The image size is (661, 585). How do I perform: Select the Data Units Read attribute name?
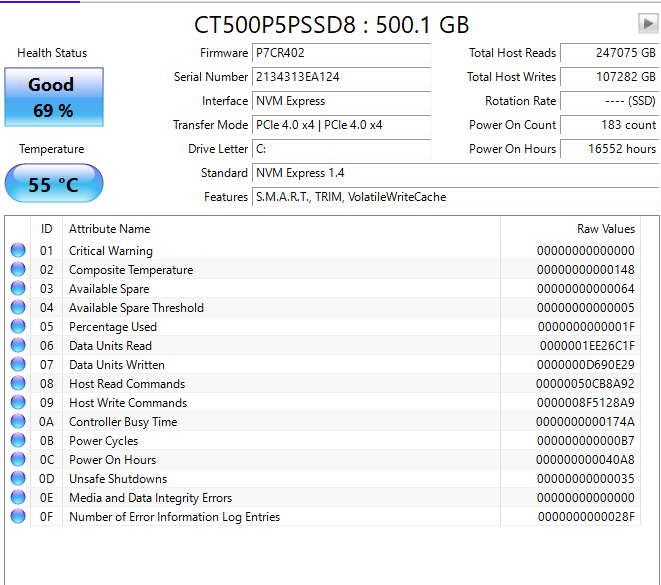(110, 346)
